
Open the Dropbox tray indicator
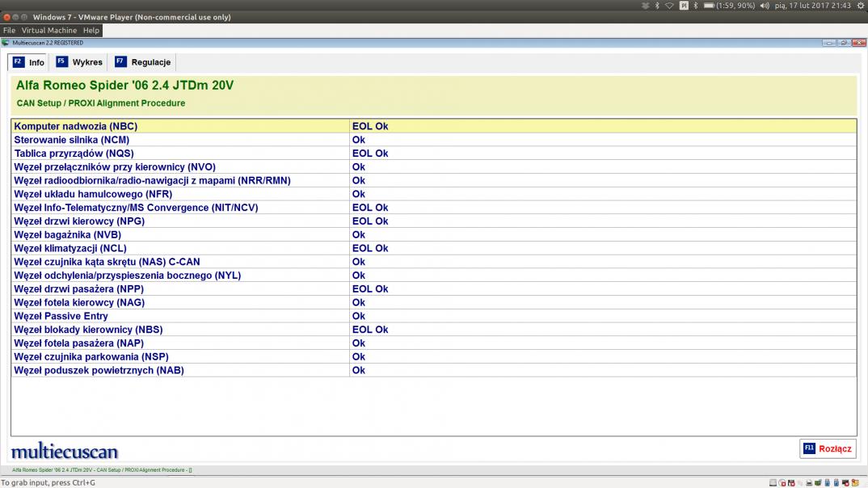[646, 6]
